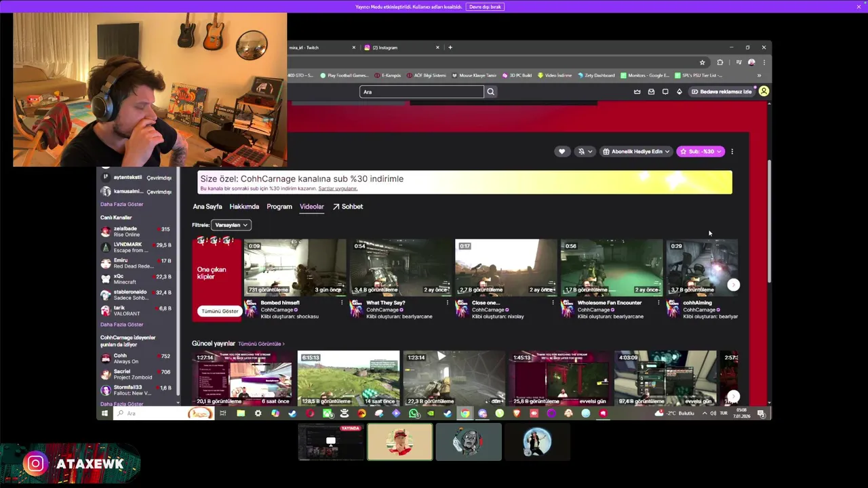Click the taskbar volume icon
The width and height of the screenshot is (868, 488).
tap(713, 413)
